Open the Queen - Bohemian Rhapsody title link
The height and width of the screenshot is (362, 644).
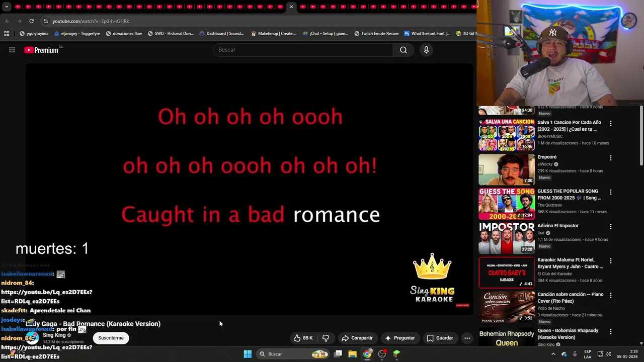[x=568, y=334]
